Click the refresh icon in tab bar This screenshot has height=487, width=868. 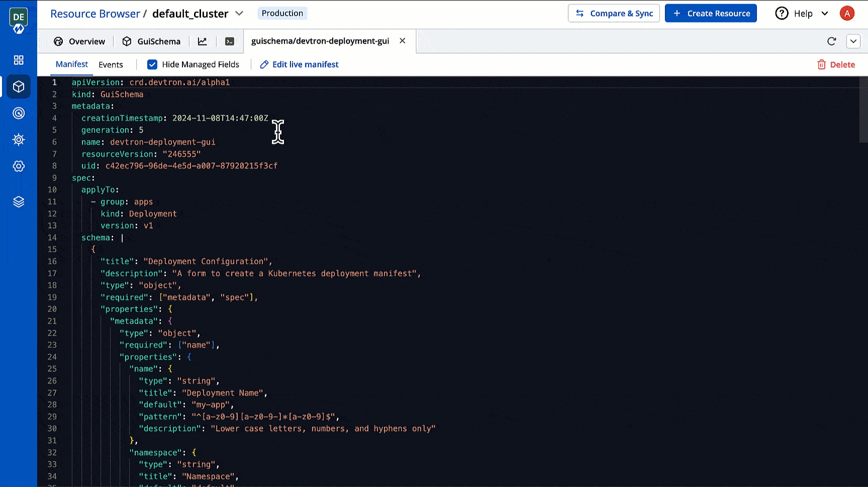click(x=831, y=41)
